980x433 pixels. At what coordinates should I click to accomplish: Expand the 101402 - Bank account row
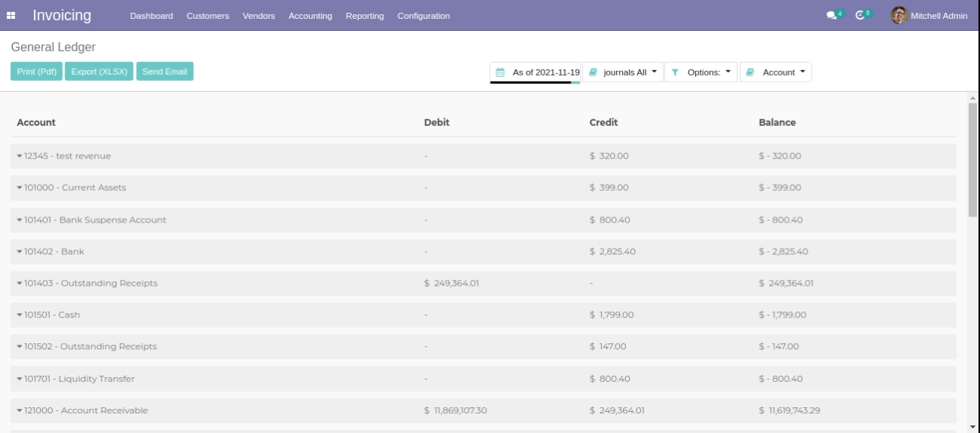51,251
